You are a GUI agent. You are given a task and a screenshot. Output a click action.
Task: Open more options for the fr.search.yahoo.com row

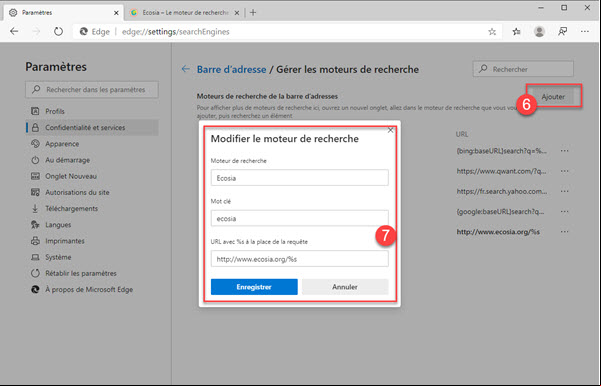(564, 191)
